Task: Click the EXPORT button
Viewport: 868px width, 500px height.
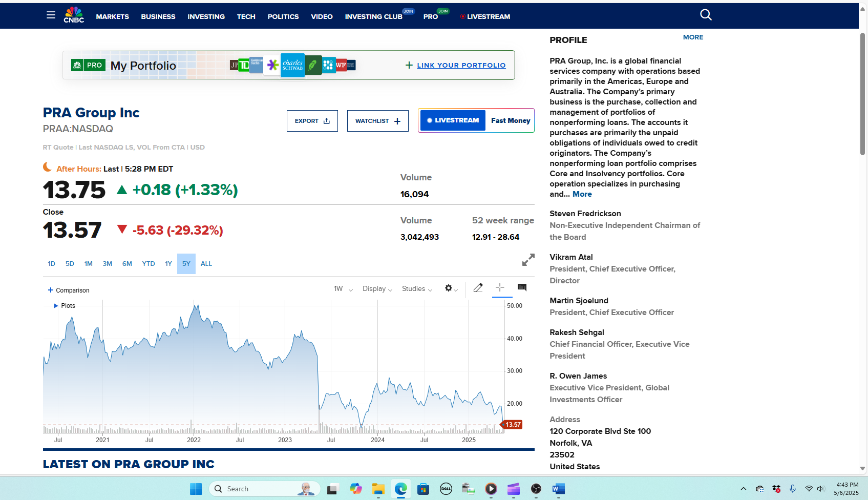Action: [x=312, y=121]
